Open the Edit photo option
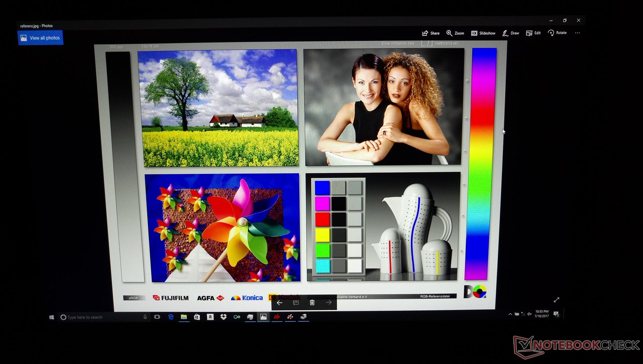This screenshot has width=643, height=364. coord(533,33)
